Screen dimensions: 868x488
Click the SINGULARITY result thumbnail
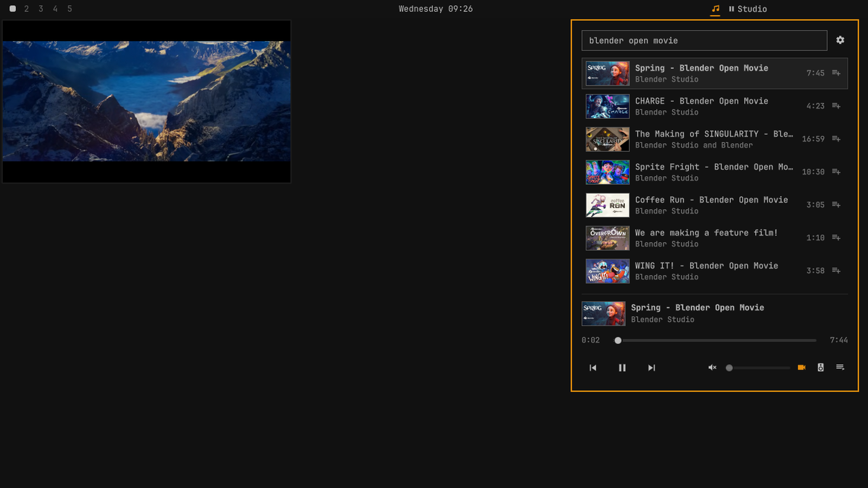(608, 139)
